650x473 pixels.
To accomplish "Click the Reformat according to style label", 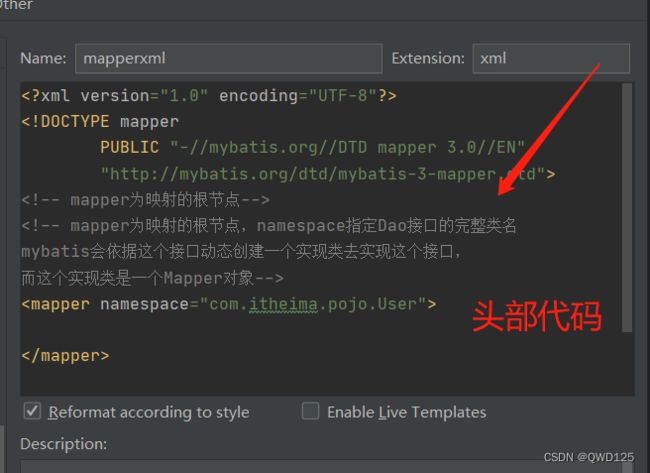I will (149, 412).
